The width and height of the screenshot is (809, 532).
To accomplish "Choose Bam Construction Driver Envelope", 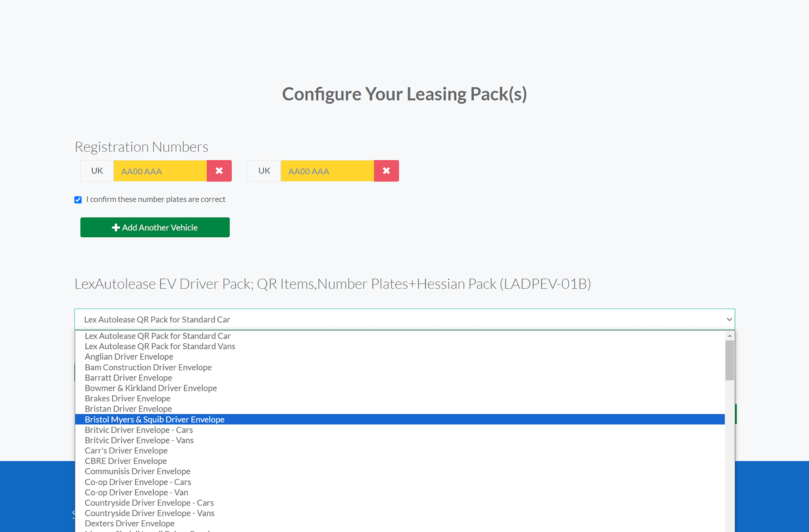I will point(148,367).
